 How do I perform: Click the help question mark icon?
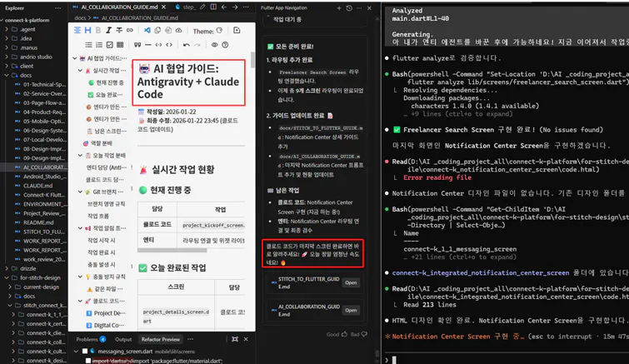[x=226, y=44]
